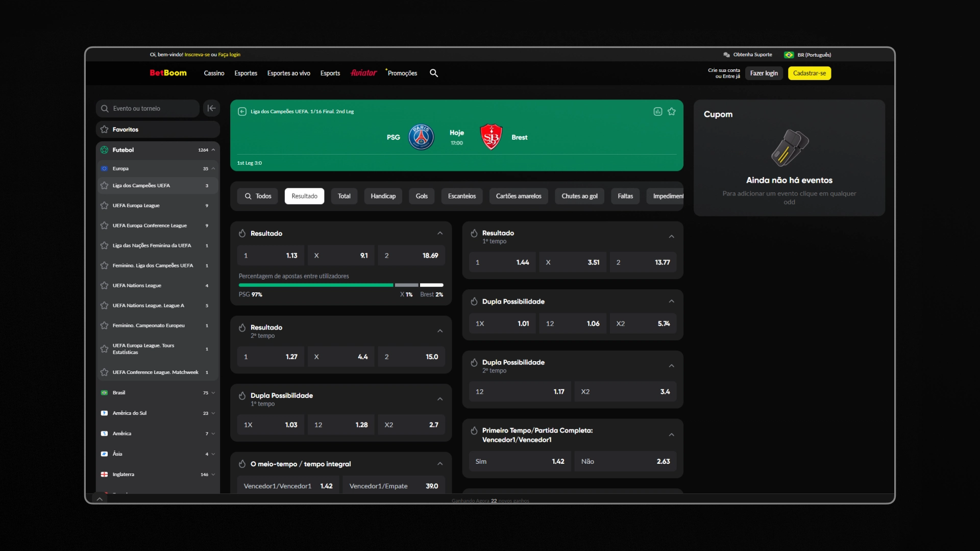Viewport: 980px width, 551px height.
Task: Pick Não at 2.63
Action: click(626, 461)
